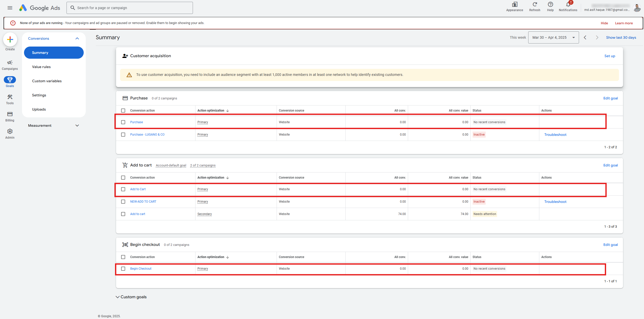Select the Begin Checkout row checkbox
Viewport: 644px width, 319px height.
tap(123, 269)
